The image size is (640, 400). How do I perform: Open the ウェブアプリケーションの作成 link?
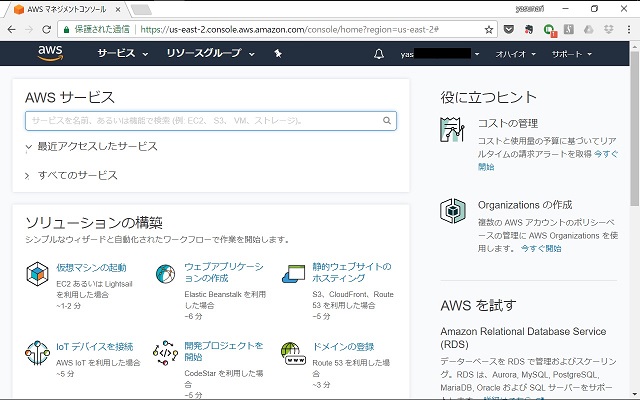[224, 272]
